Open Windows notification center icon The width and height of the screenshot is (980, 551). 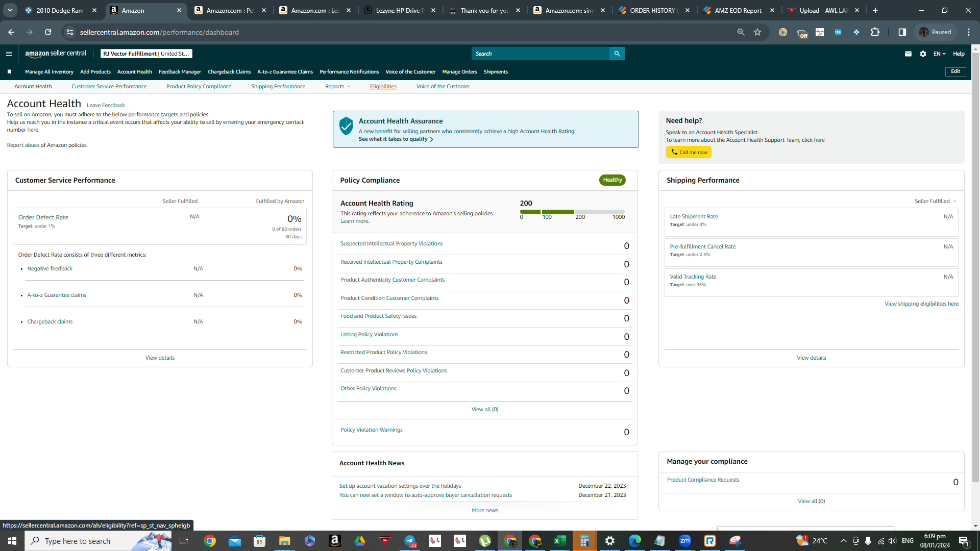tap(964, 541)
